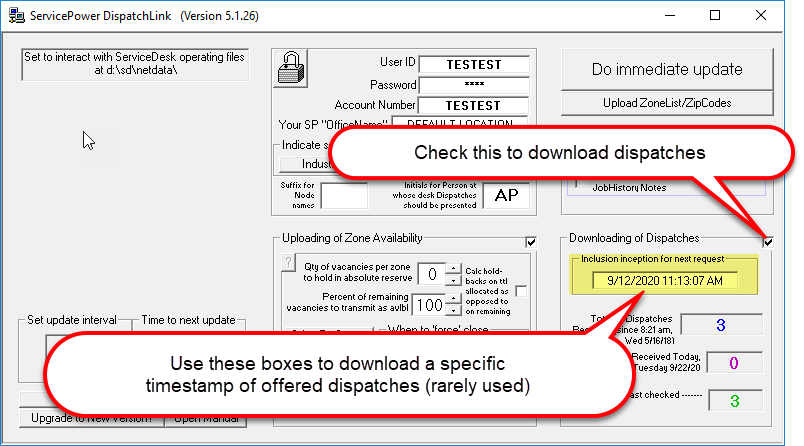Decrease qty of vacancies to hold in reserve
Screen dimensions: 804x446
(x=453, y=280)
